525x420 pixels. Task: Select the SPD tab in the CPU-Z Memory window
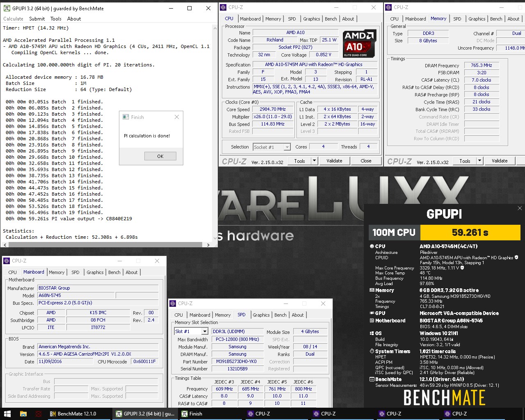(x=457, y=19)
